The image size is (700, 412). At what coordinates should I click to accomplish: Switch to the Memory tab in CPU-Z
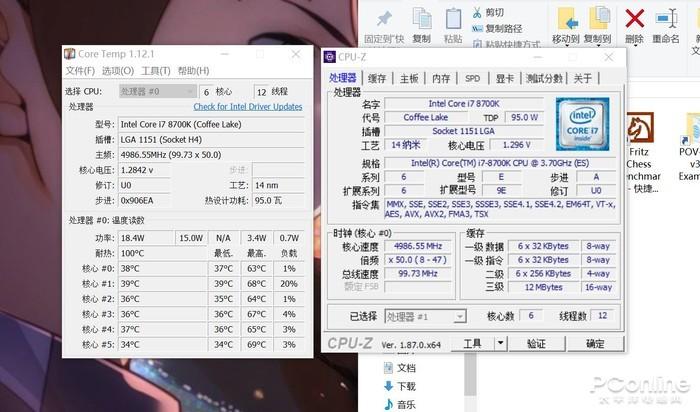441,79
